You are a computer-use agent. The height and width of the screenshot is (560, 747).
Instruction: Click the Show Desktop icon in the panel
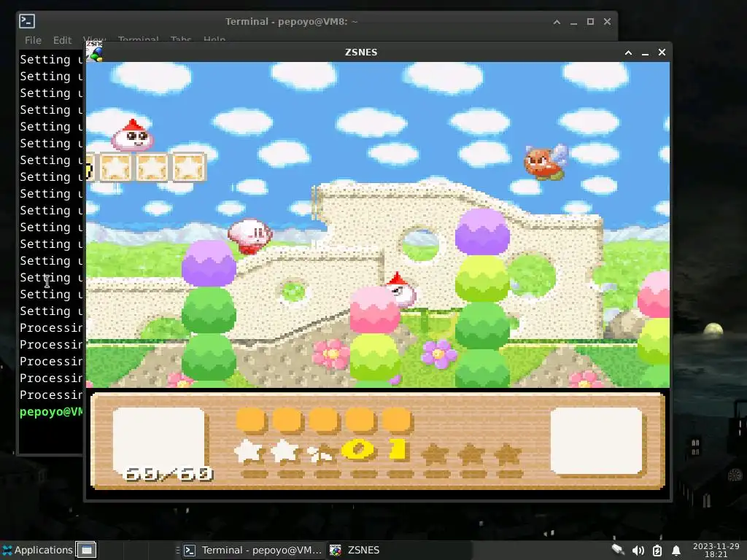(x=86, y=550)
